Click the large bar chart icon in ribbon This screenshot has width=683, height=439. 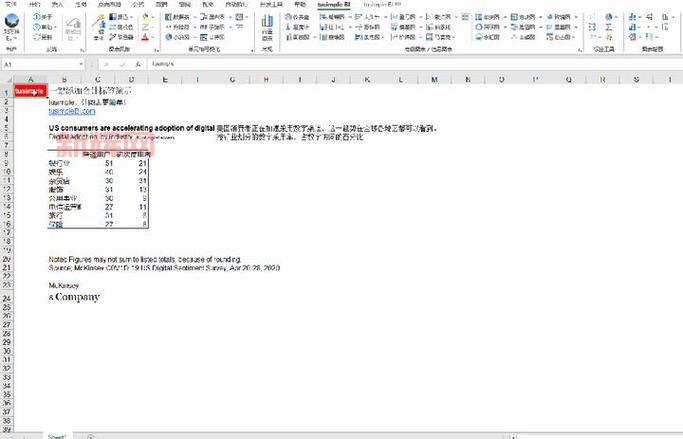pos(266,22)
